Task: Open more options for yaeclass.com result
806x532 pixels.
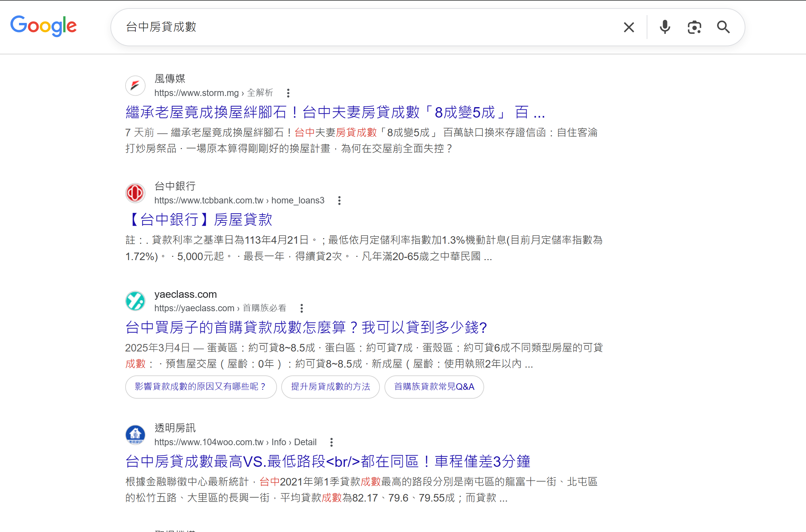Action: (301, 308)
